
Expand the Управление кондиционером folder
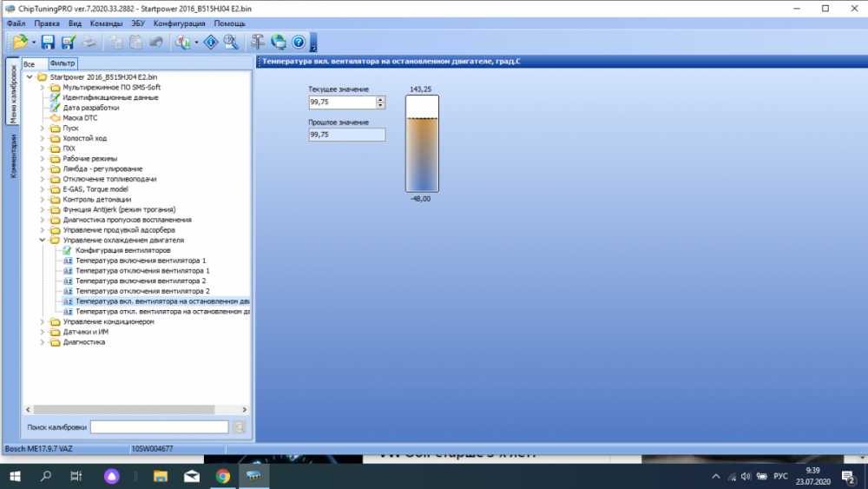pyautogui.click(x=43, y=321)
